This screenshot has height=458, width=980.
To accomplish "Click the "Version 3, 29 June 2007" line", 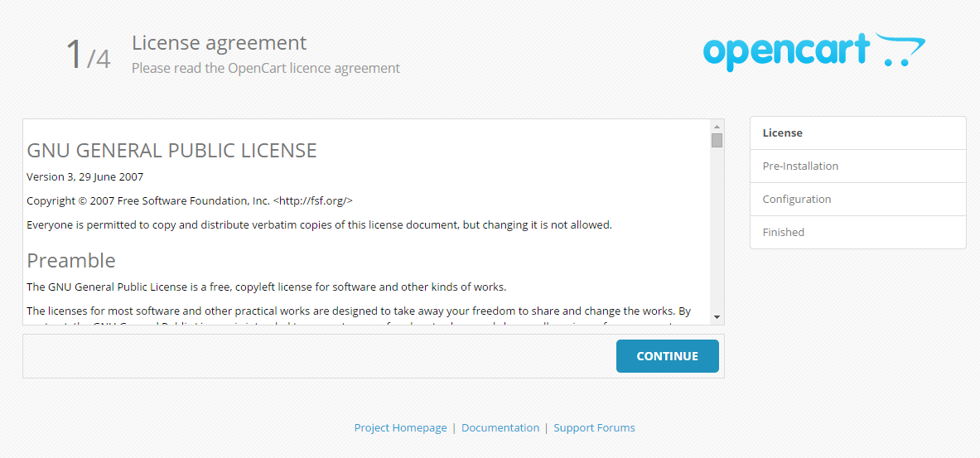I will 84,177.
